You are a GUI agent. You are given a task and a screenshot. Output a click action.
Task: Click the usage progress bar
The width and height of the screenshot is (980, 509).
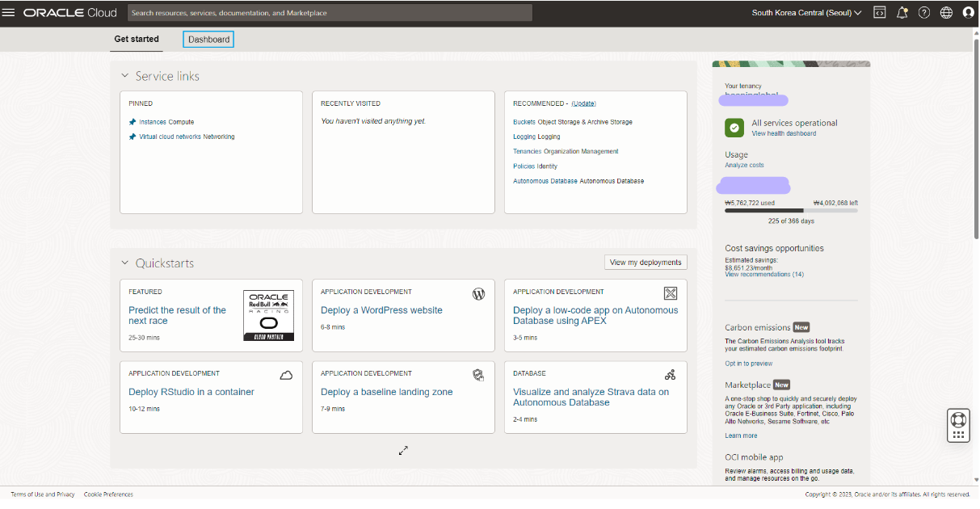click(791, 211)
